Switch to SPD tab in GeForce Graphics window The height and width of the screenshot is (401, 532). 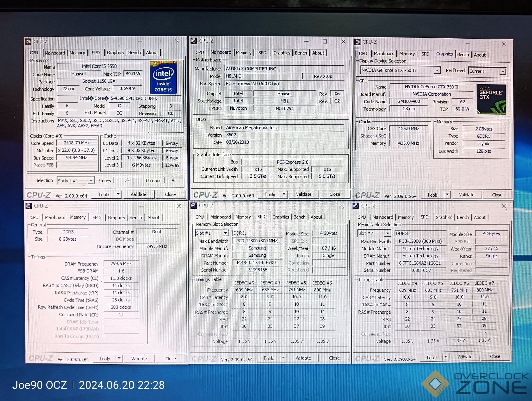(x=425, y=54)
